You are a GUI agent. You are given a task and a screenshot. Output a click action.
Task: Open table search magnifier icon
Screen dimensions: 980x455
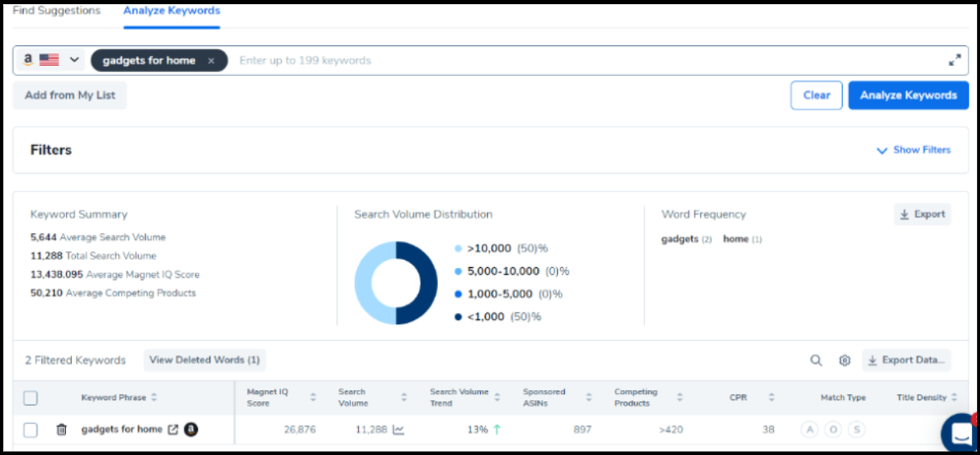[x=816, y=361]
